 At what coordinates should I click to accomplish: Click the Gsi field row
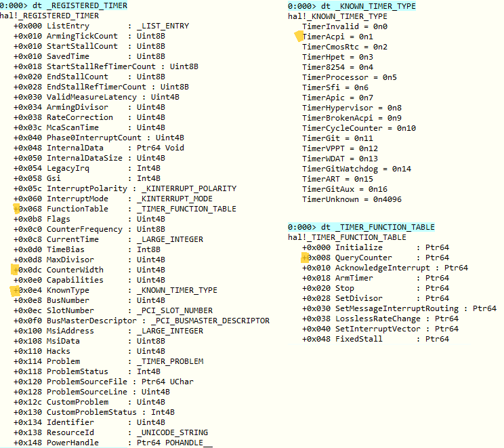tap(87, 178)
